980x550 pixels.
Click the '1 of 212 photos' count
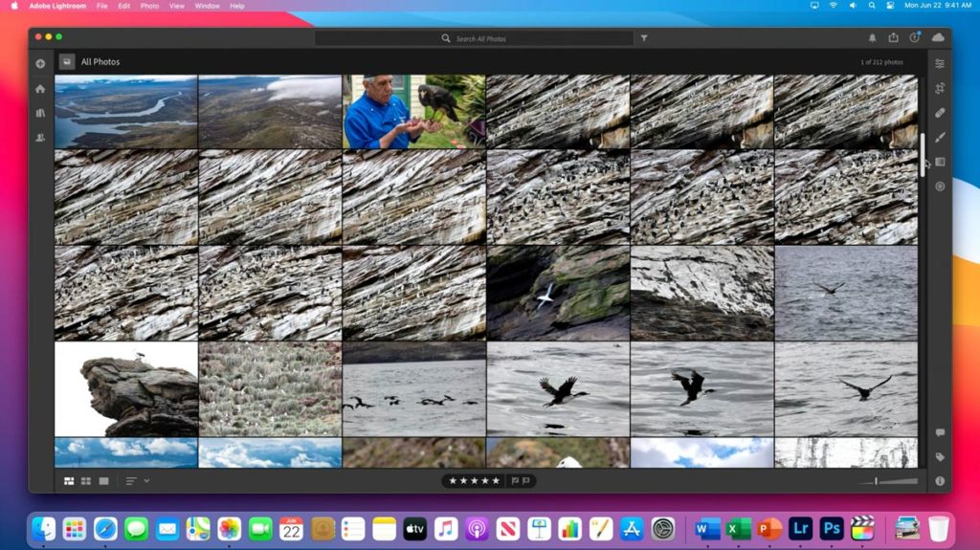coord(881,62)
